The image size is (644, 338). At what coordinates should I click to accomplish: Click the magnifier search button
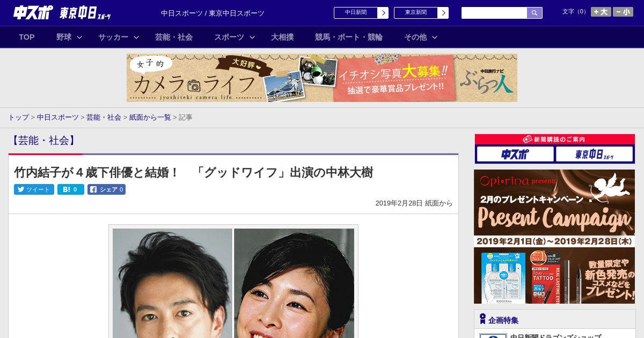(x=535, y=13)
